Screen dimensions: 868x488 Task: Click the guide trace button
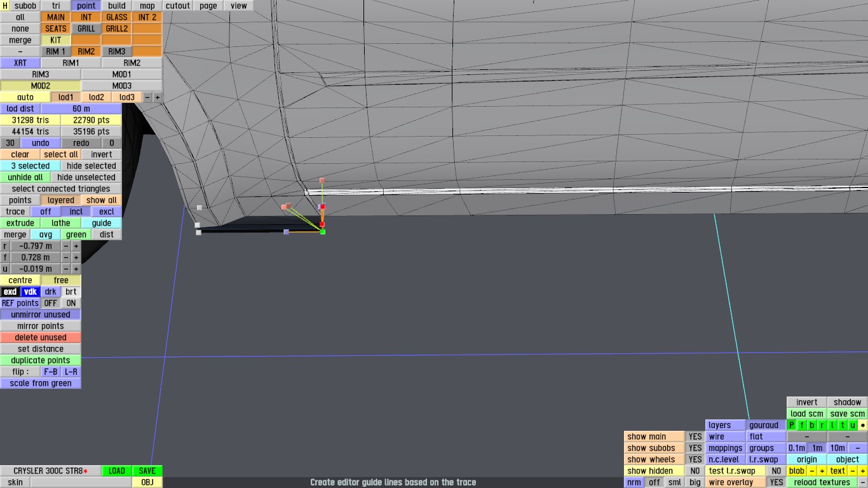[102, 223]
